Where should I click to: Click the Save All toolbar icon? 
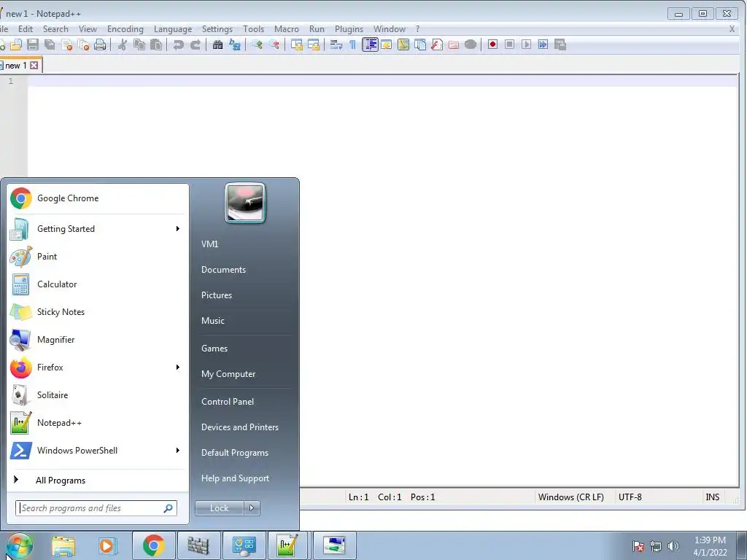[x=50, y=44]
